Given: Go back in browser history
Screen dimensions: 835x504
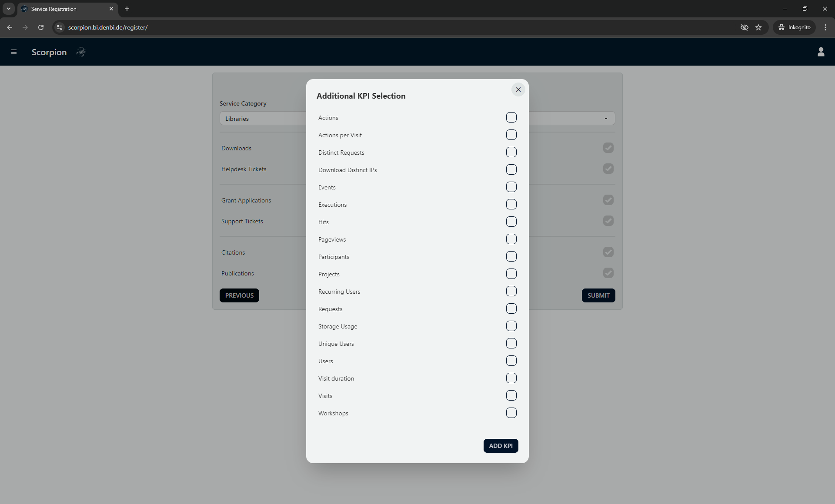Looking at the screenshot, I should point(10,27).
